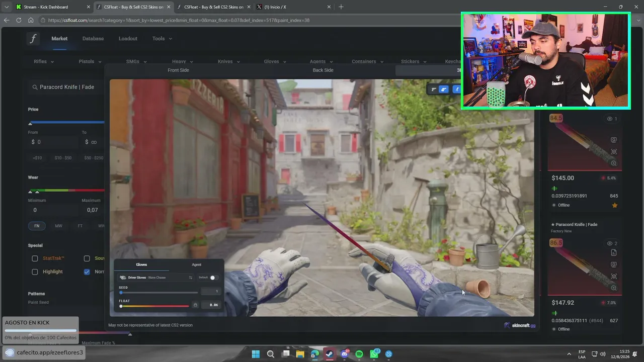Expand the Gloves category dropdown
The image size is (644, 362).
[275, 62]
